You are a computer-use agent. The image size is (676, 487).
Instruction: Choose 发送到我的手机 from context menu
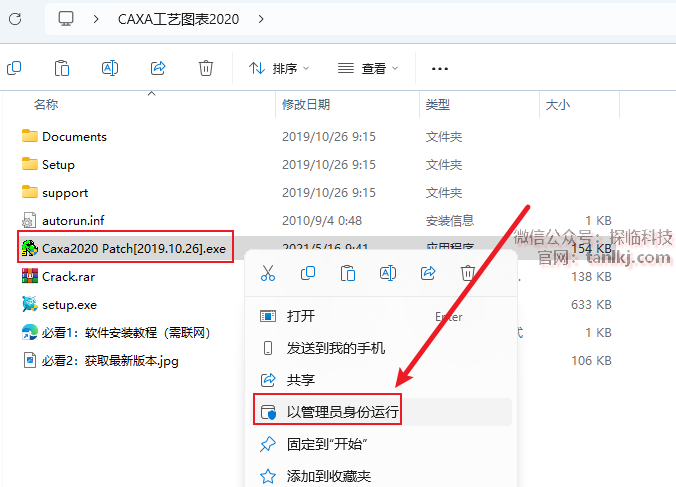click(382, 348)
